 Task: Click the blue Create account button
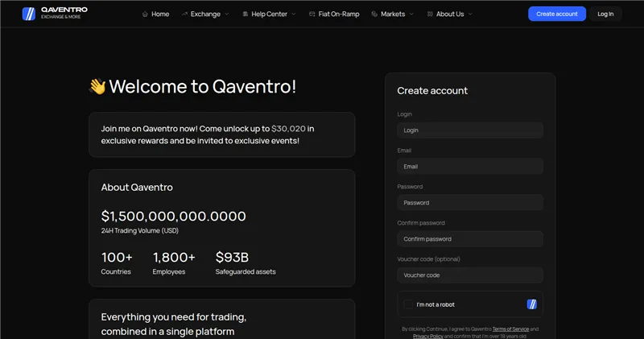click(x=557, y=14)
